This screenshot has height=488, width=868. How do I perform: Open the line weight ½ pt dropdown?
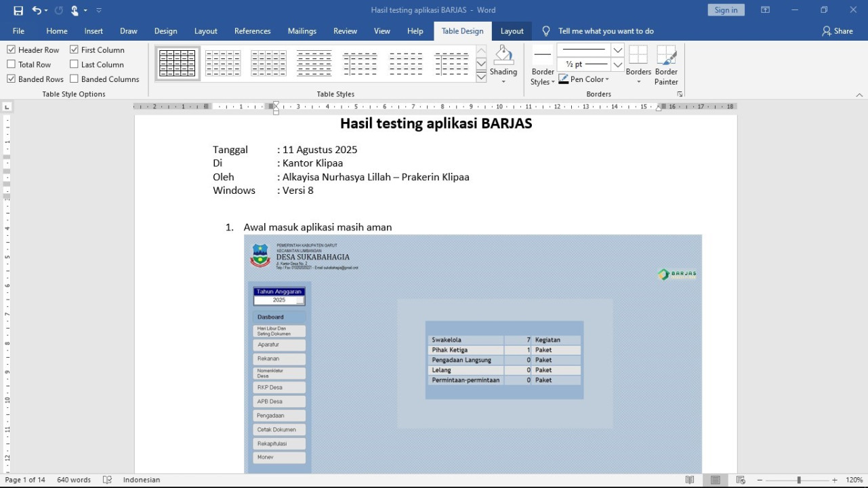tap(617, 64)
